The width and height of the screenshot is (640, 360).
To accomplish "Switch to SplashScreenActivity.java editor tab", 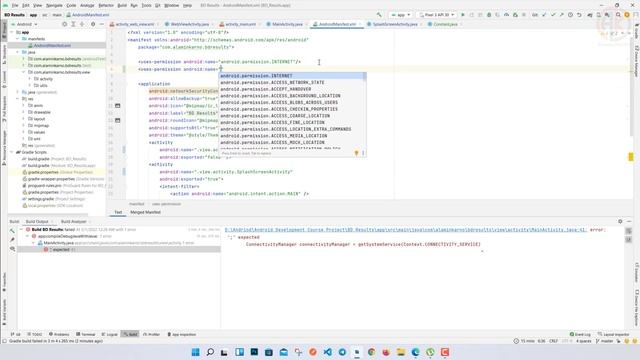I will 394,24.
